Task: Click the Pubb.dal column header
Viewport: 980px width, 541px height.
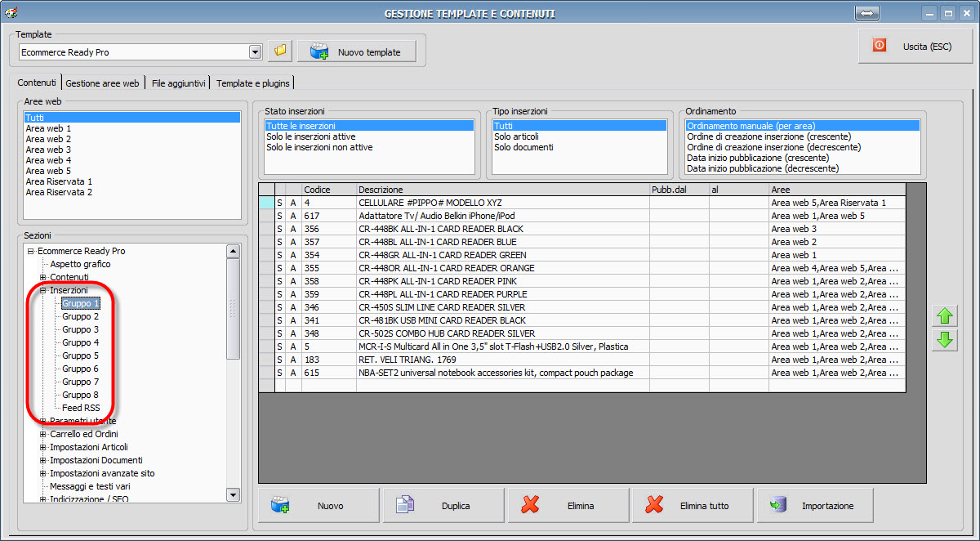Action: point(679,190)
